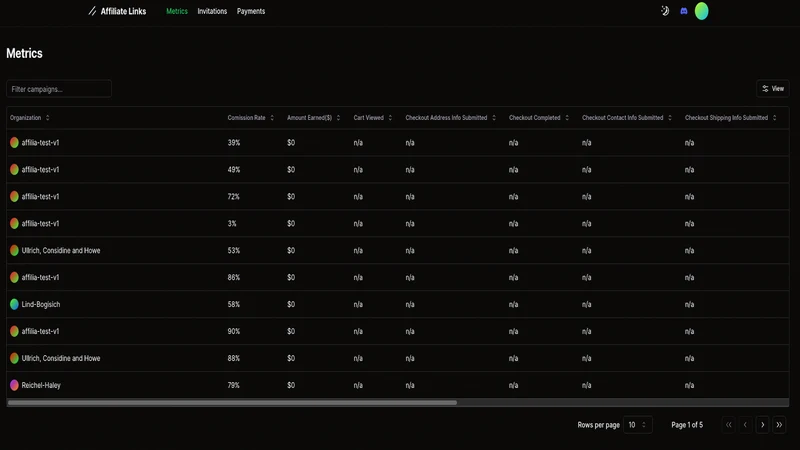Select the Reichel-Haley organization name
Screen dimensions: 800x450
tap(41, 385)
